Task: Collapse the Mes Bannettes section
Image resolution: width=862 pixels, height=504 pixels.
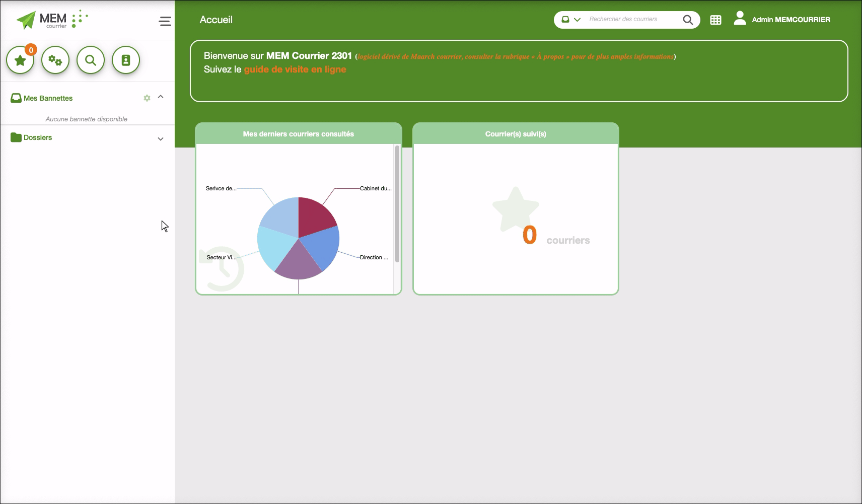Action: [x=161, y=97]
